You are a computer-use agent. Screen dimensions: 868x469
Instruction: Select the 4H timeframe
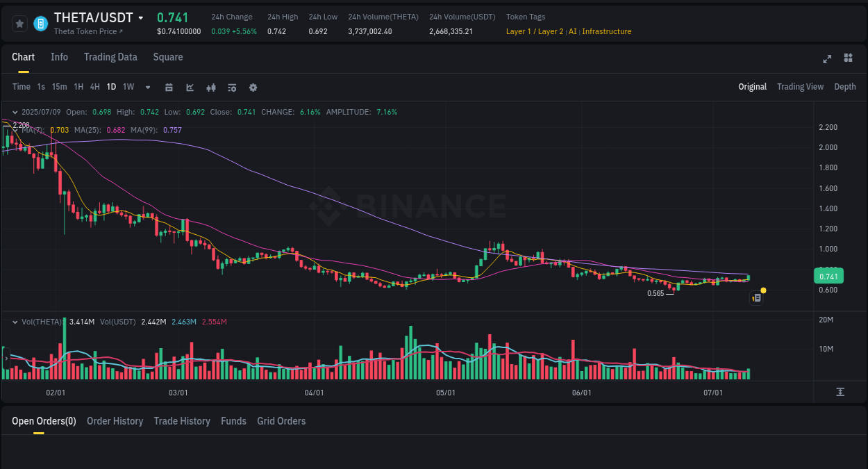pyautogui.click(x=94, y=87)
